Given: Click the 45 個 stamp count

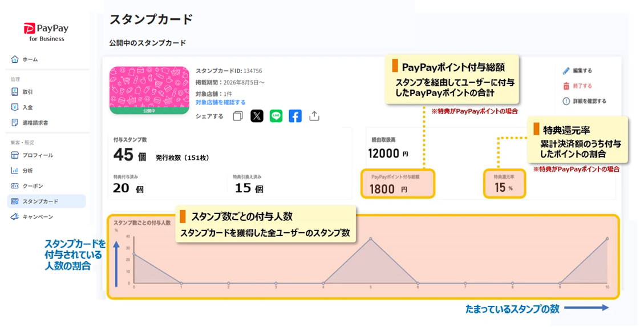Looking at the screenshot, I should tap(130, 155).
